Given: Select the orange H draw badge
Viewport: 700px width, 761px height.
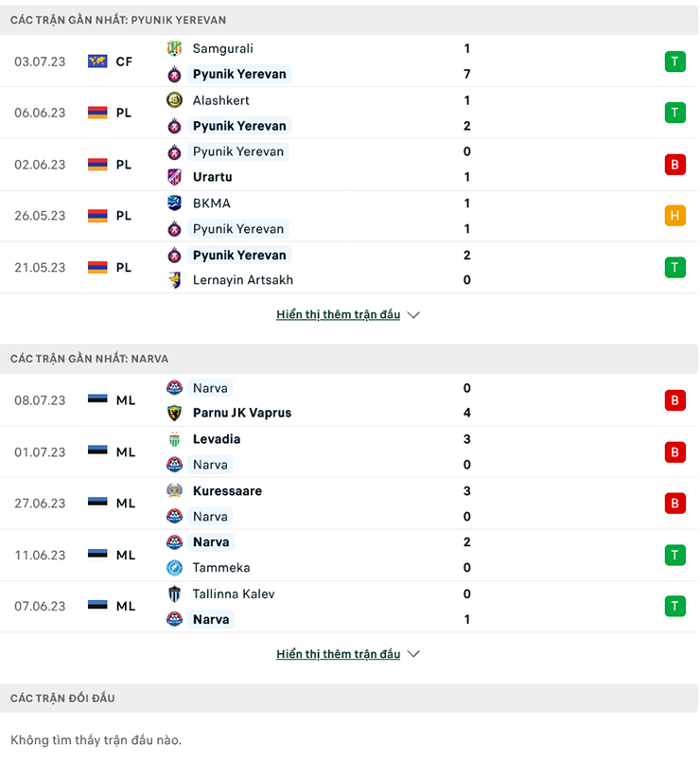Looking at the screenshot, I should click(674, 216).
